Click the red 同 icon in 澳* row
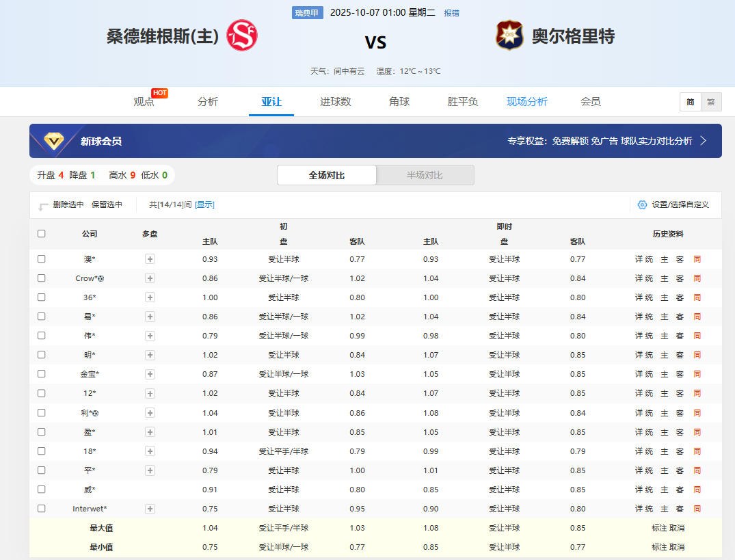Screen dimensions: 735x560 697,259
